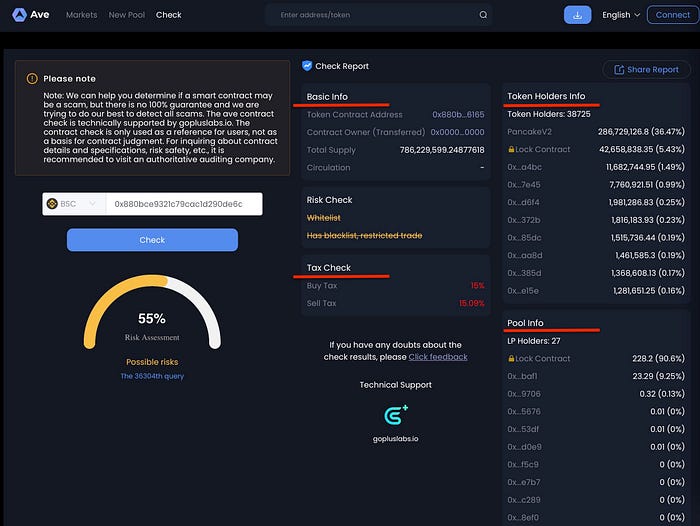Click the gopluslabs.io logo icon
The image size is (700, 526).
[x=396, y=415]
